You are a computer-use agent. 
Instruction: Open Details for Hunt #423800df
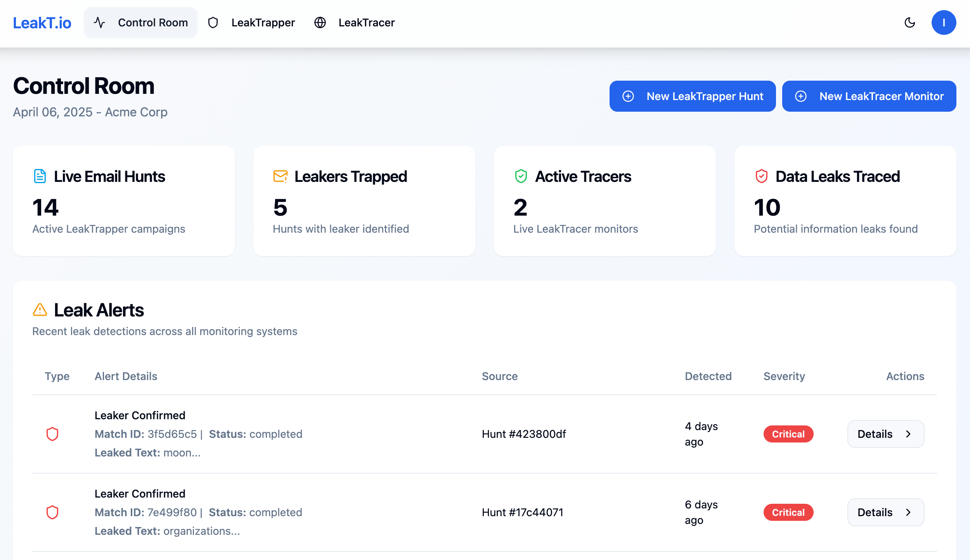(885, 434)
